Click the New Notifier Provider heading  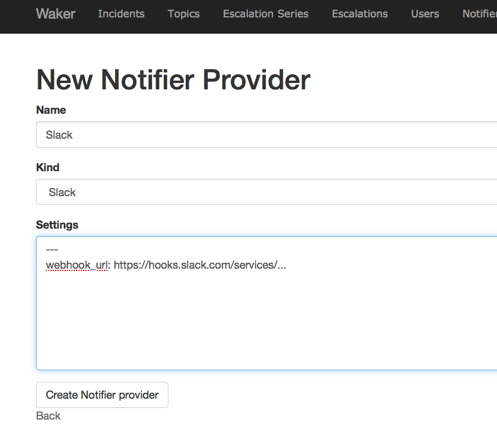click(x=174, y=80)
